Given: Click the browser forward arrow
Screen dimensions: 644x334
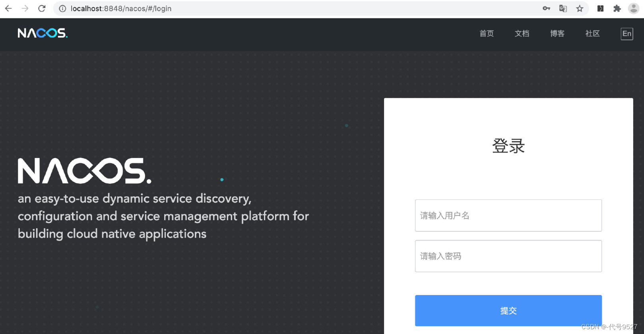Looking at the screenshot, I should 25,8.
